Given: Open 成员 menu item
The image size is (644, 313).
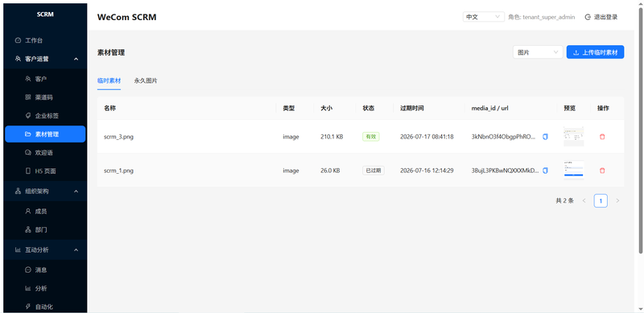Looking at the screenshot, I should pos(45,211).
